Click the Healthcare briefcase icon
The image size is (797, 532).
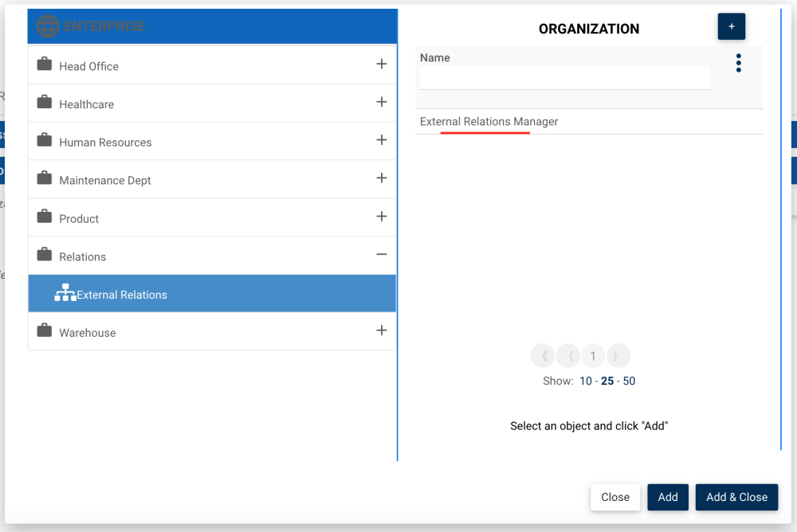(45, 102)
